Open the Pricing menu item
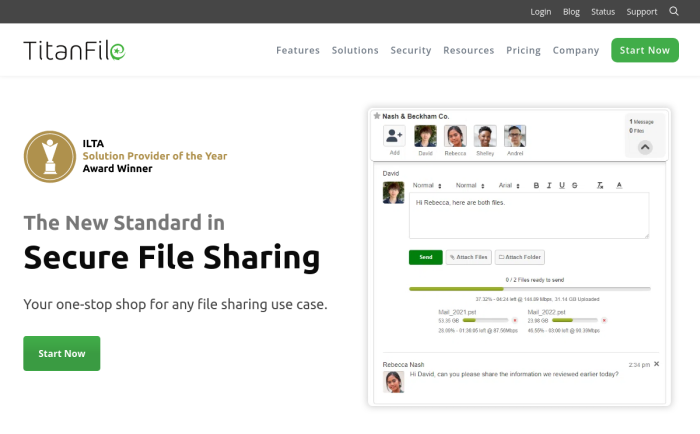Screen dimensions: 700x434 tap(523, 50)
